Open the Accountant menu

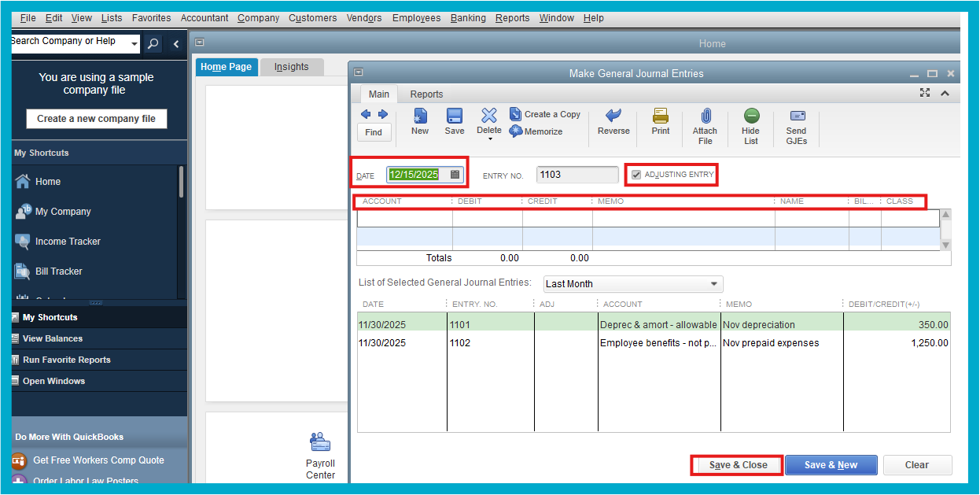[x=204, y=18]
